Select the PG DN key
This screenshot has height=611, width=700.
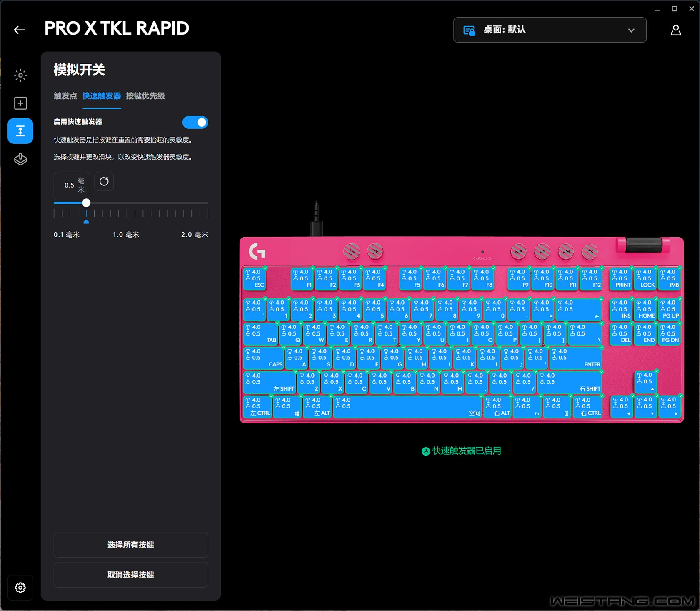[x=669, y=334]
